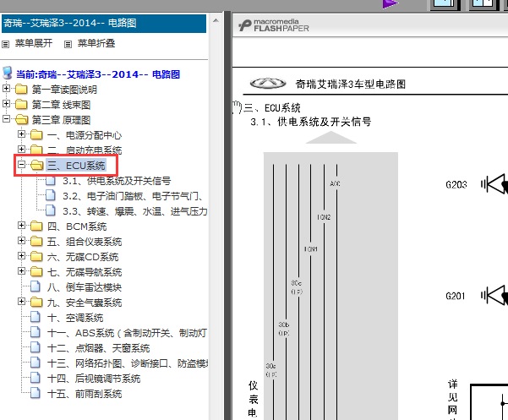508x420 pixels.
Task: Open 十一、ABS系统 diagram
Action: [127, 333]
